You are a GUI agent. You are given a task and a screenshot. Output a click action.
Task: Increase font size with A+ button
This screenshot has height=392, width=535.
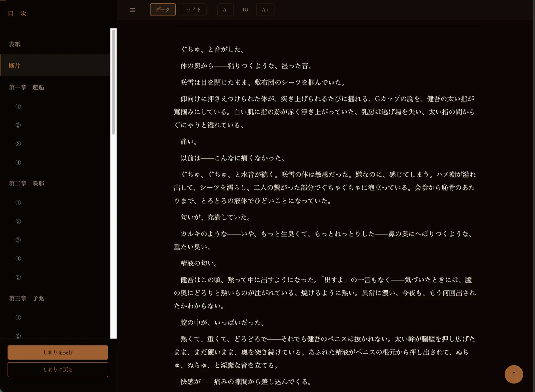pyautogui.click(x=265, y=10)
